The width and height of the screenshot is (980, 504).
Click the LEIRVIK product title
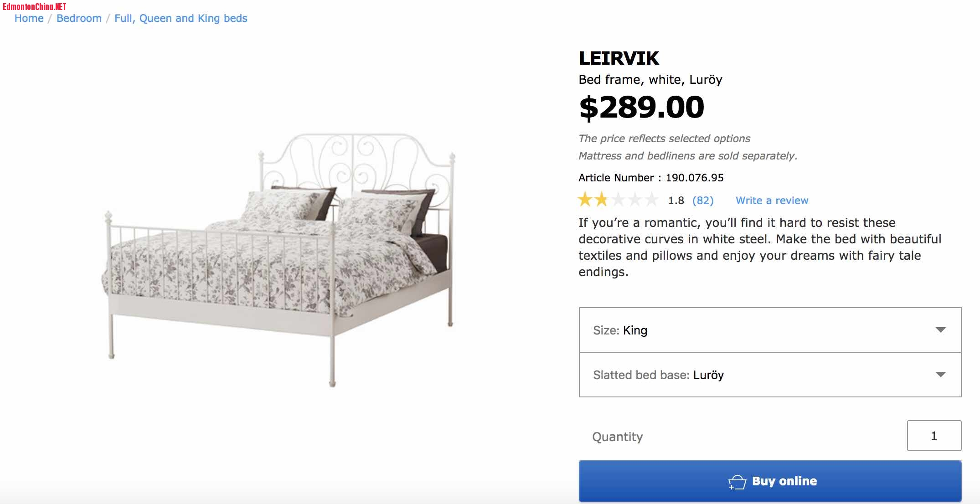coord(619,58)
